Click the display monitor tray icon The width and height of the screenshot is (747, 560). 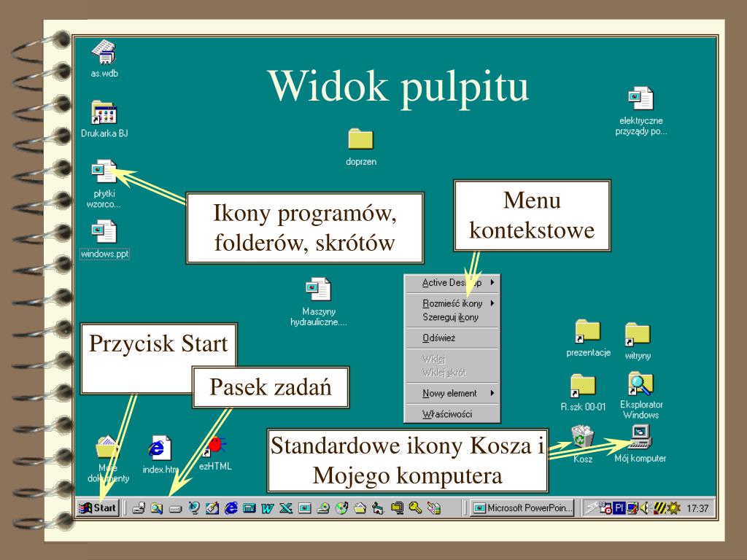pyautogui.click(x=632, y=508)
